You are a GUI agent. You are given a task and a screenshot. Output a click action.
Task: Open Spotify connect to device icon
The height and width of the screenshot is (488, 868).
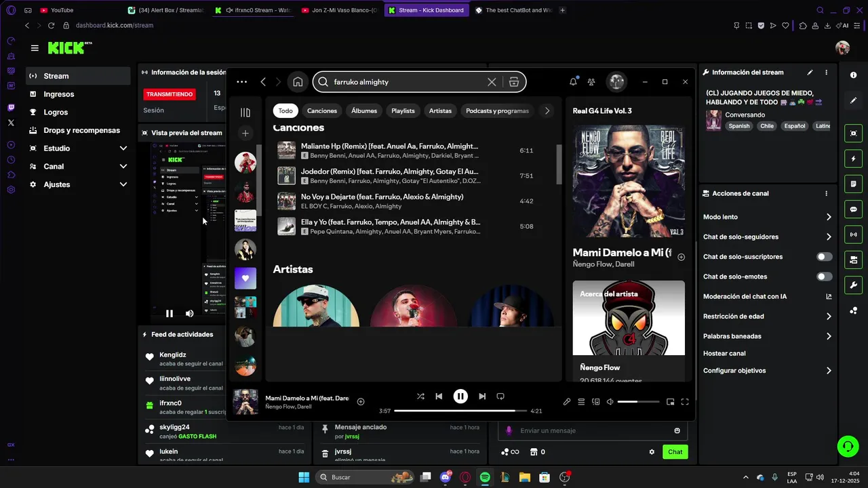point(596,402)
